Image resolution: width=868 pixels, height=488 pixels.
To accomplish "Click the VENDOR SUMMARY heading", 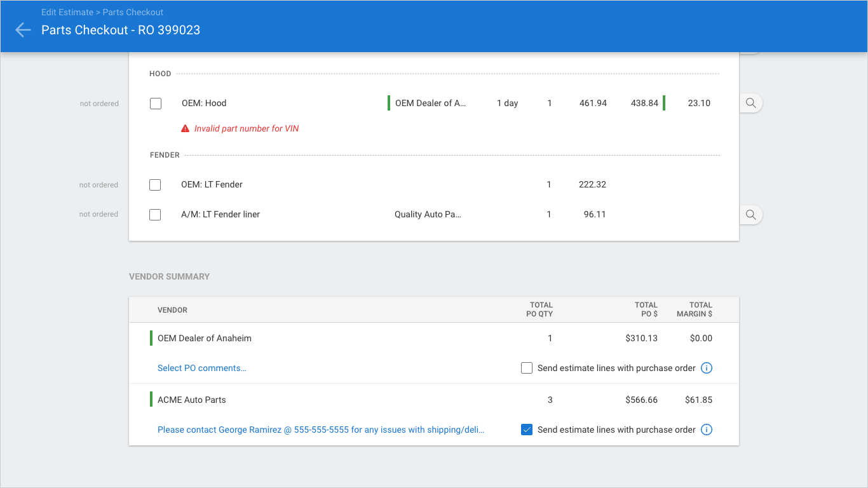I will point(169,276).
